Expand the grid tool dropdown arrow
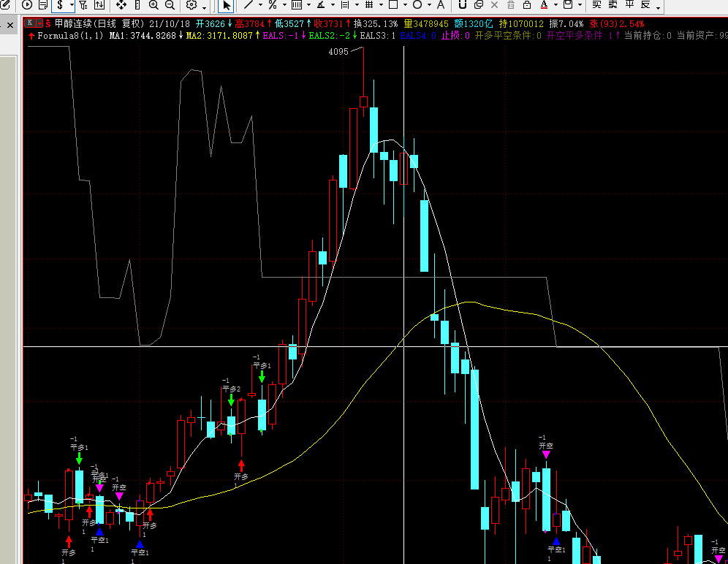 [381, 5]
